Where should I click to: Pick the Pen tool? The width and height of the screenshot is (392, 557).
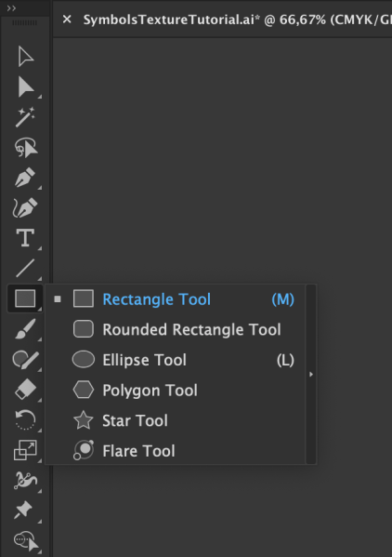point(25,177)
